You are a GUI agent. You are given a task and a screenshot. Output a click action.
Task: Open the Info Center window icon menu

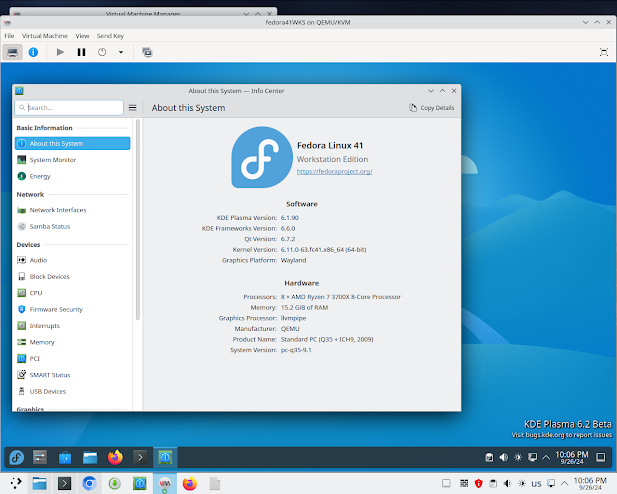coord(19,91)
